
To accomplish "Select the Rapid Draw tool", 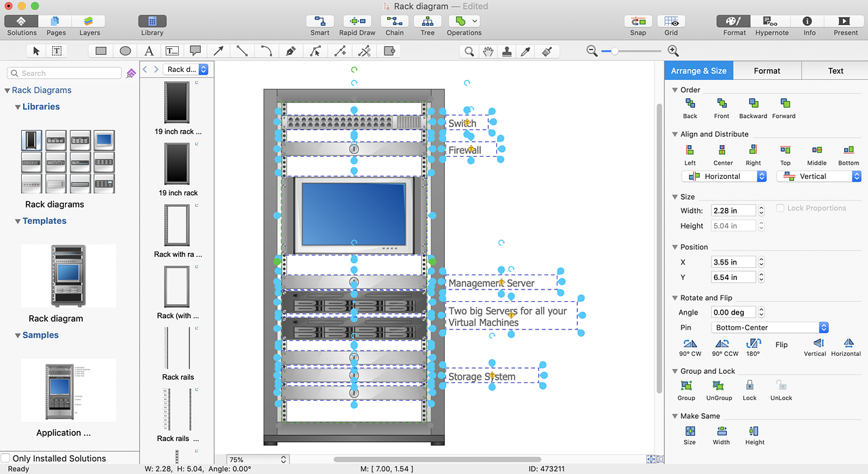I will click(x=358, y=21).
